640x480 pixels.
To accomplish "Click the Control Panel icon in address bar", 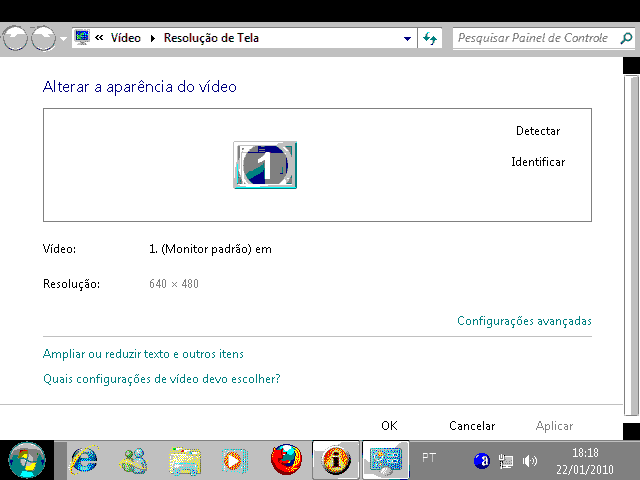I will point(82,38).
